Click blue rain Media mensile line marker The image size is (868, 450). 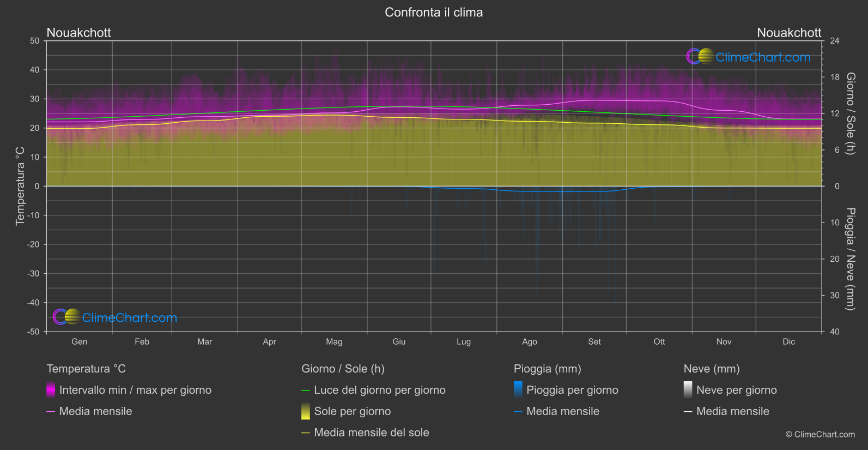(518, 412)
